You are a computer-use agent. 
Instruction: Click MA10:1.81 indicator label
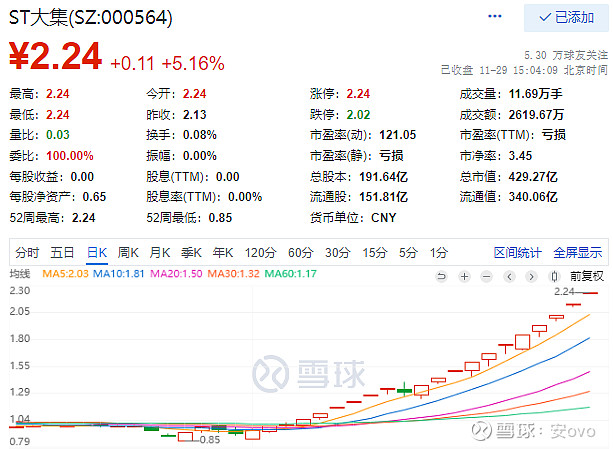pyautogui.click(x=118, y=274)
